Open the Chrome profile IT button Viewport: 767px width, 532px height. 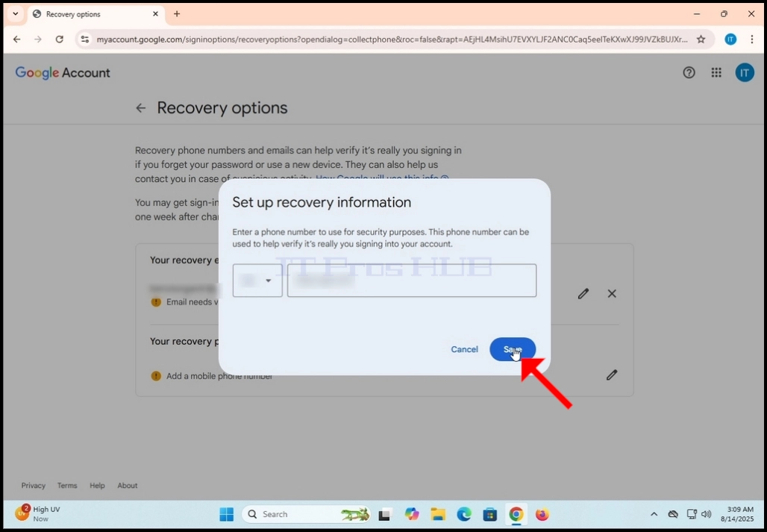(730, 39)
